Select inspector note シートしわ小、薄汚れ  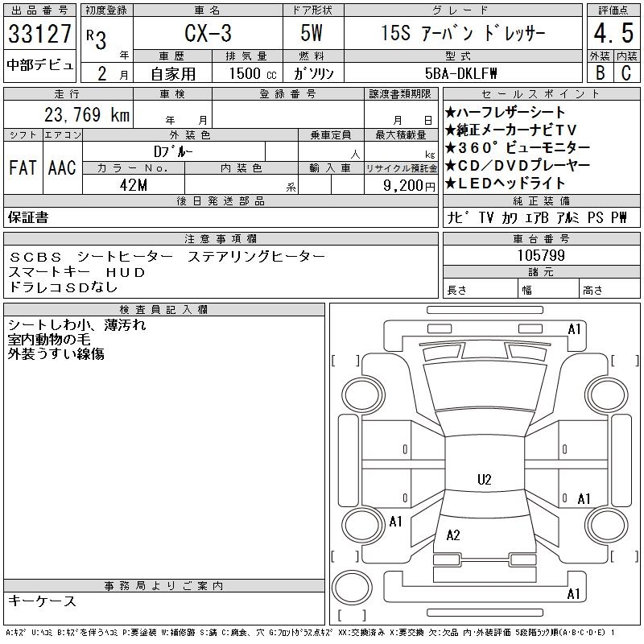[76, 325]
